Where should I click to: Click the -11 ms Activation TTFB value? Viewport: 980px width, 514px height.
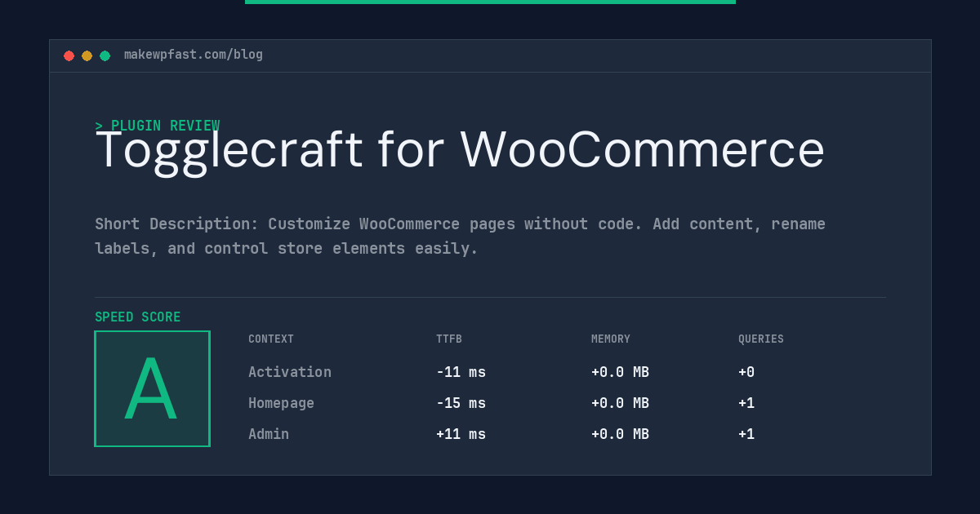click(x=461, y=372)
